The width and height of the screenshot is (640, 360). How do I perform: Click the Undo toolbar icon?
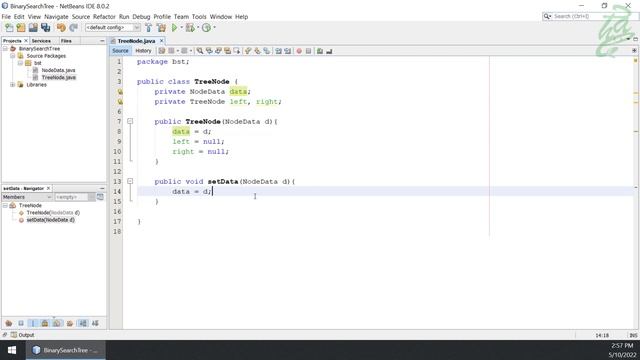[61, 28]
